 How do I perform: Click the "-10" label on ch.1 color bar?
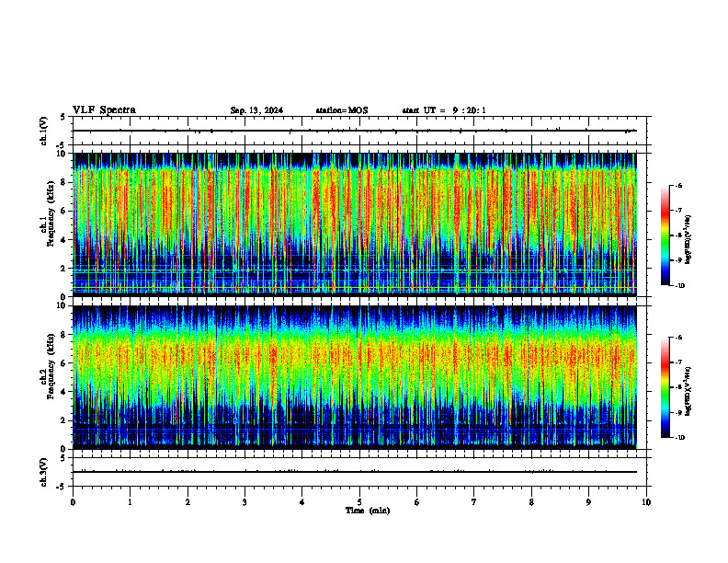(679, 286)
